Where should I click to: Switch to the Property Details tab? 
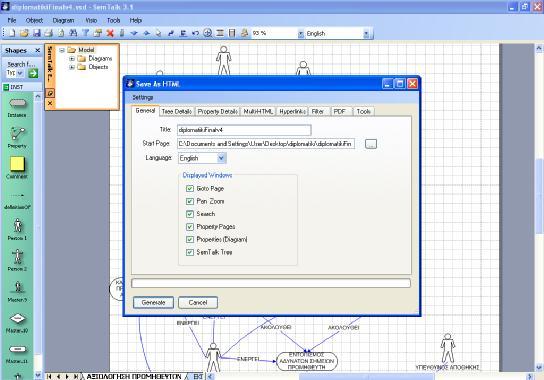[x=218, y=111]
